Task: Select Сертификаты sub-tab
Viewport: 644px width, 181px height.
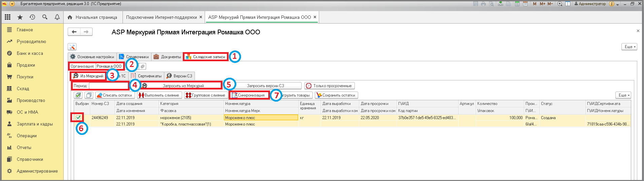Action: point(146,76)
